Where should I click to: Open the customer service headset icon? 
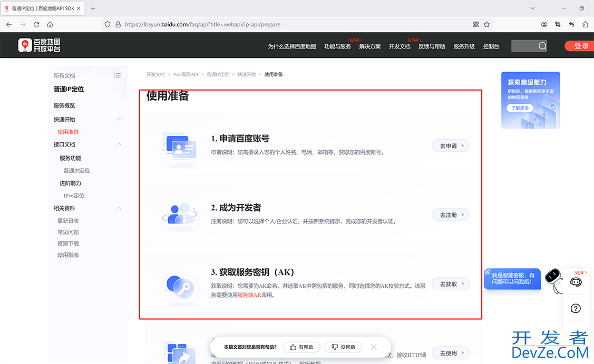pos(576,282)
